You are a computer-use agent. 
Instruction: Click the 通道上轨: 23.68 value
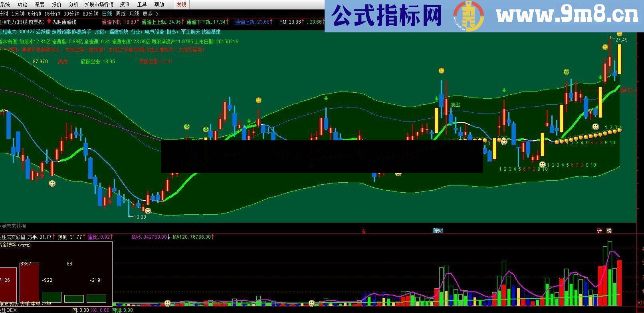pos(252,22)
